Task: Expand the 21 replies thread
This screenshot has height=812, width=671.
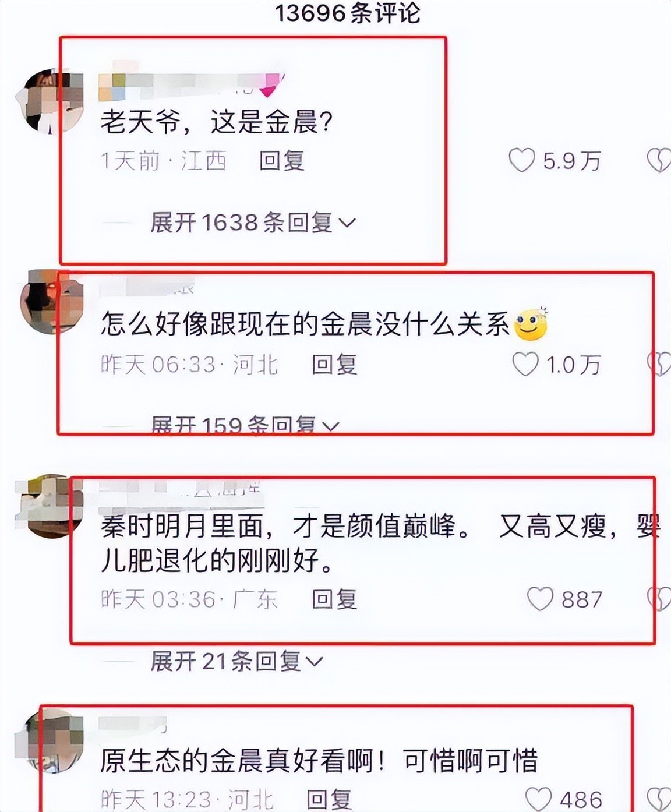Action: [236, 661]
